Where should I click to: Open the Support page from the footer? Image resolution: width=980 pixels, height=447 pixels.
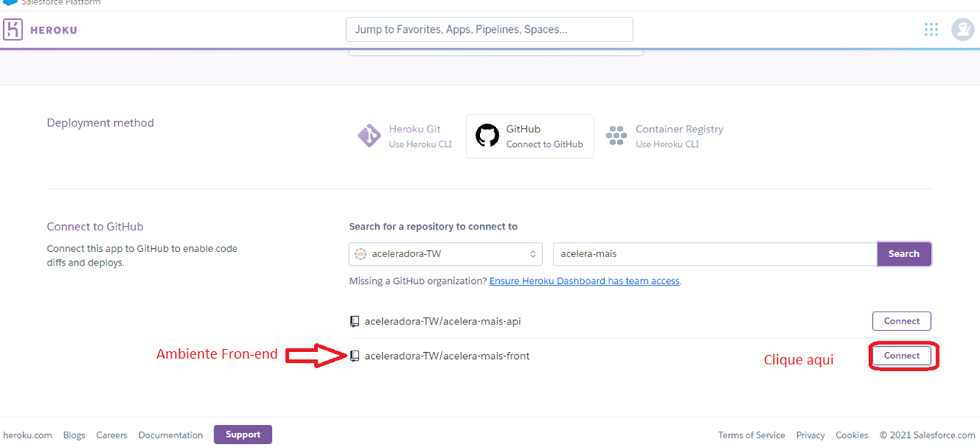[x=243, y=434]
